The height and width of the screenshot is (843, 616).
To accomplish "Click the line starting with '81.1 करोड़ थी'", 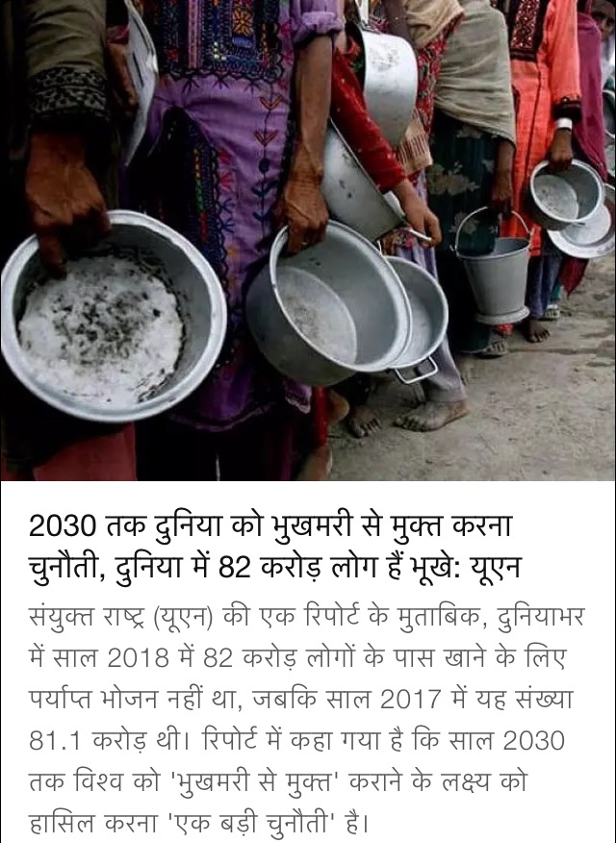I will point(296,739).
